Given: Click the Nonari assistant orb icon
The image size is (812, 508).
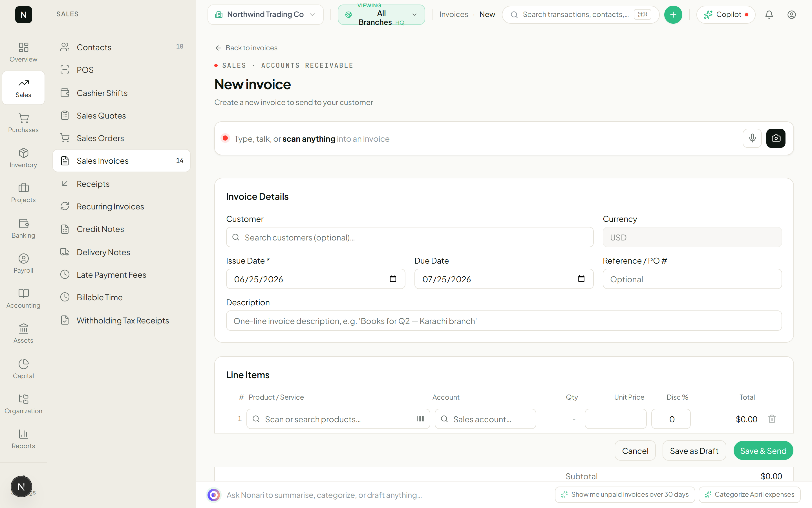Looking at the screenshot, I should click(x=214, y=494).
